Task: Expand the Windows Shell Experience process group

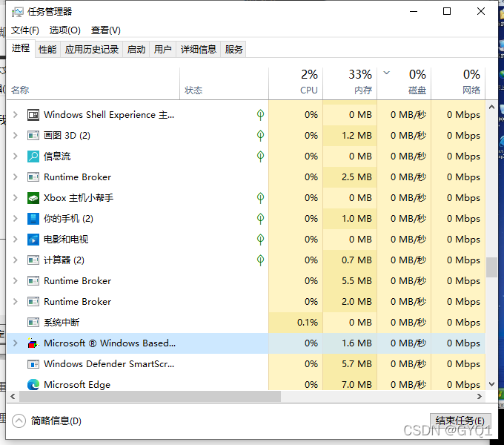Action: click(15, 115)
